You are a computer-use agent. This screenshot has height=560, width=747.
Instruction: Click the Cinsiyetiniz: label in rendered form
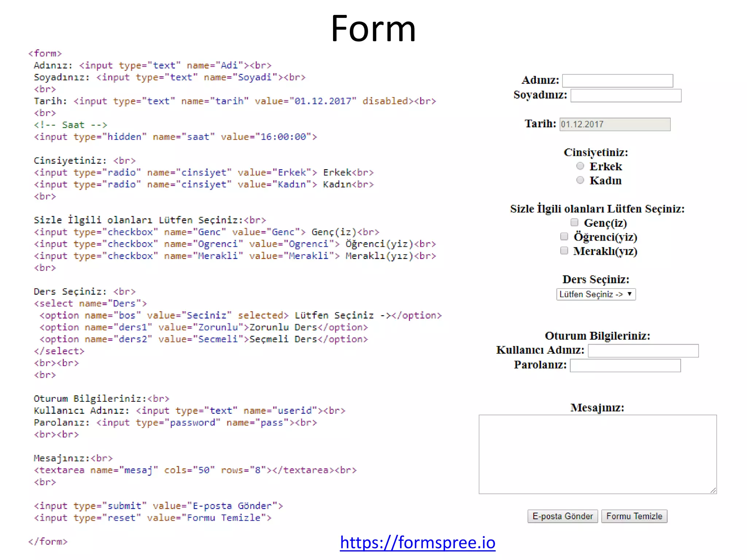point(596,152)
